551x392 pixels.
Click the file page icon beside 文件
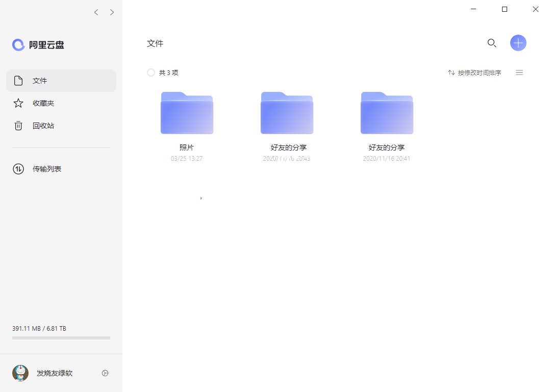tap(18, 81)
